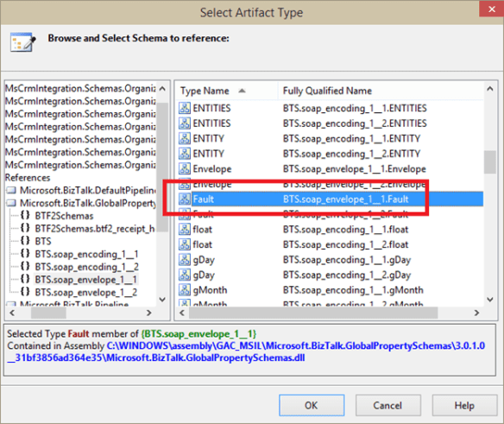Select the BTS.soap_encoding_1__1 namespace node
Image resolution: width=504 pixels, height=424 pixels.
coord(86,254)
